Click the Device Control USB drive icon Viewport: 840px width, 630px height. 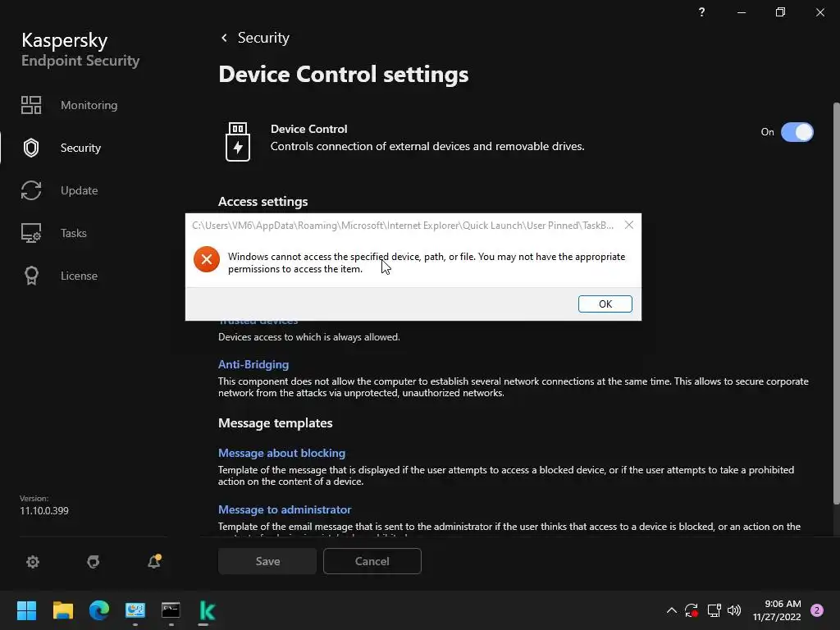point(238,141)
